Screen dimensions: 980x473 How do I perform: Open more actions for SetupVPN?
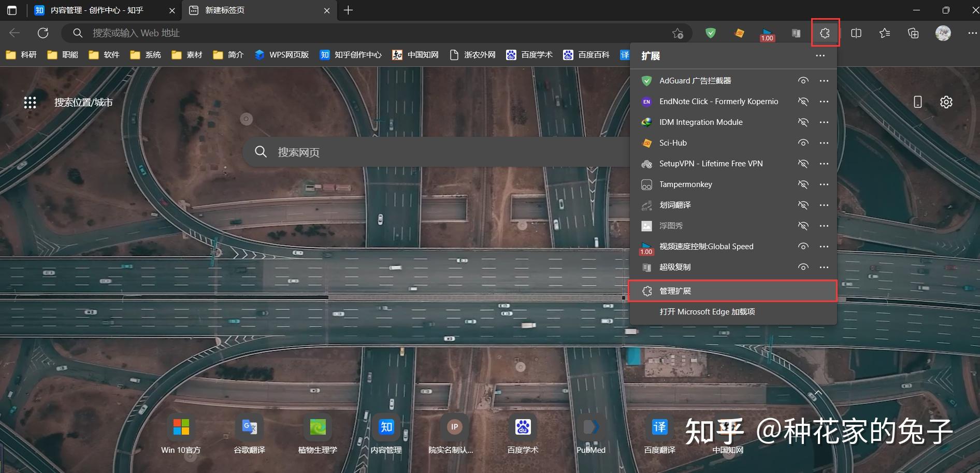click(x=824, y=164)
